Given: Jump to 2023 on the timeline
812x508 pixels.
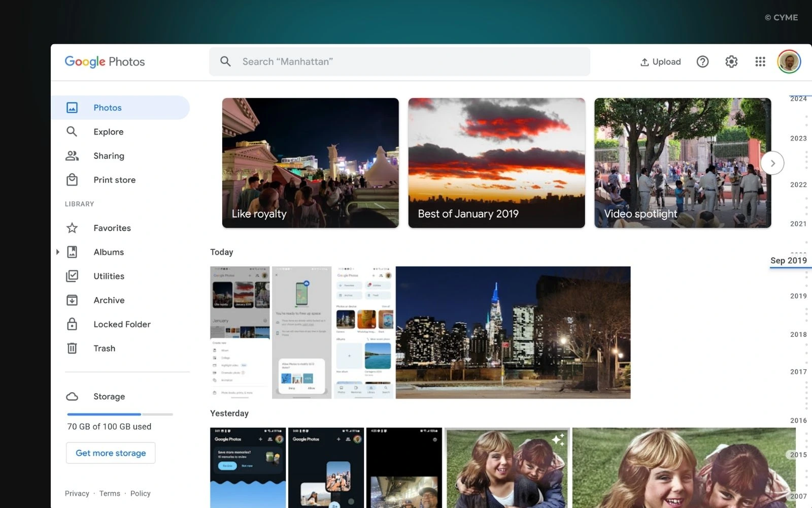Looking at the screenshot, I should tap(798, 138).
